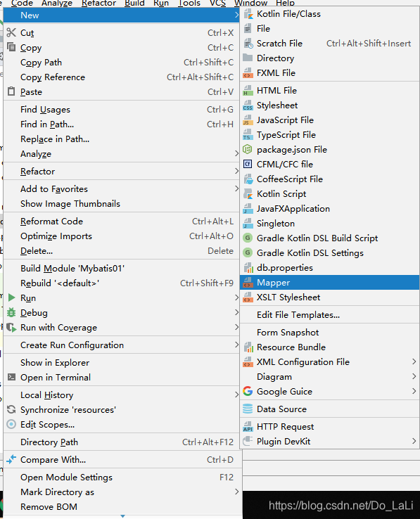Expand the Local History submenu arrow
The image size is (420, 519).
point(236,395)
